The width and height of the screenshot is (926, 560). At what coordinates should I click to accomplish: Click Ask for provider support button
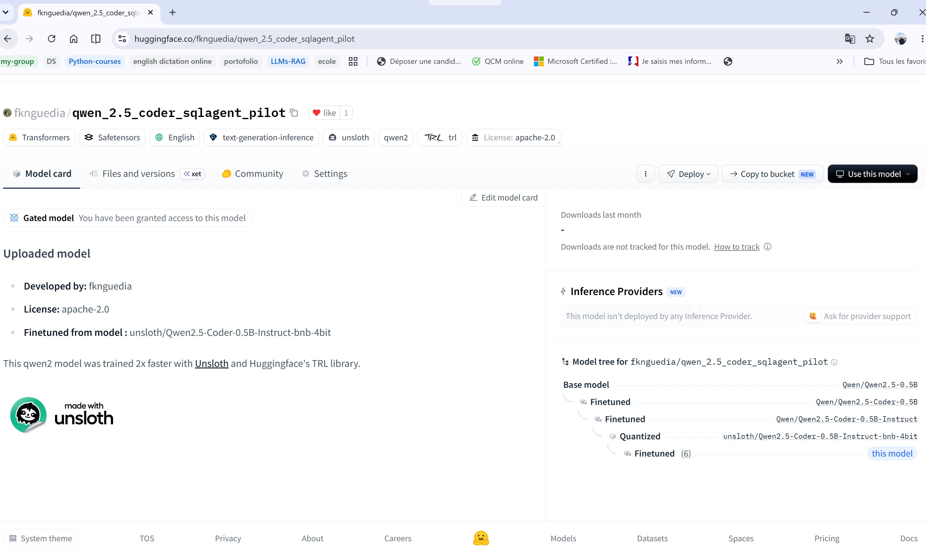(859, 316)
